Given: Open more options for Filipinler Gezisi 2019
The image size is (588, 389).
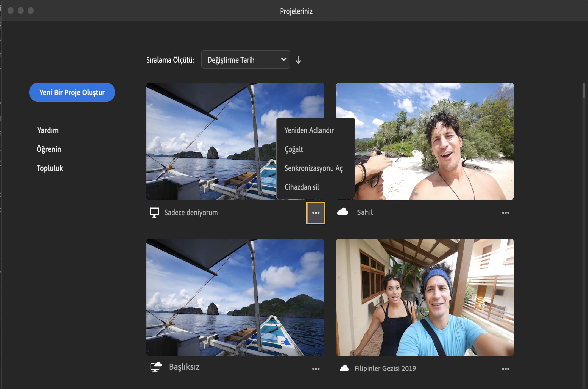Looking at the screenshot, I should coord(506,369).
